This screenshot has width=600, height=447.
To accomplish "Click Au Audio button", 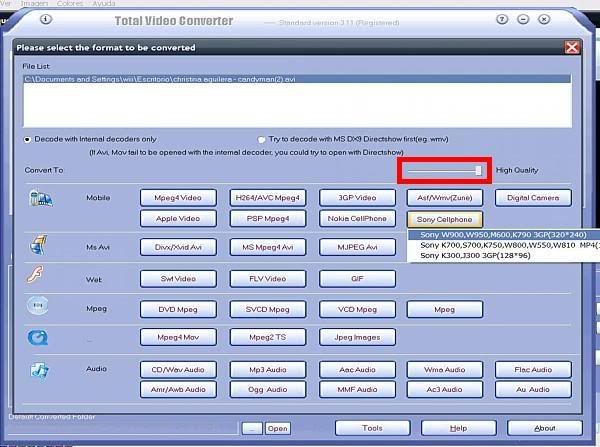I will [x=533, y=389].
